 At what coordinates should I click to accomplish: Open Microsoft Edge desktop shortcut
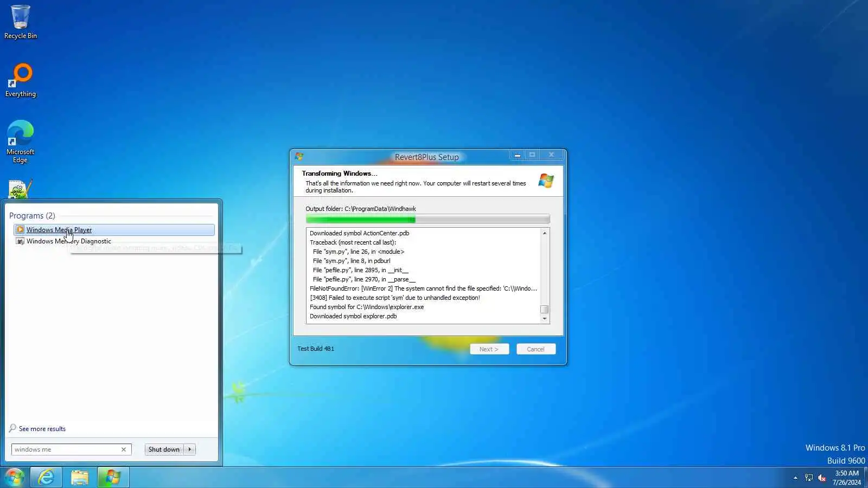pyautogui.click(x=21, y=141)
